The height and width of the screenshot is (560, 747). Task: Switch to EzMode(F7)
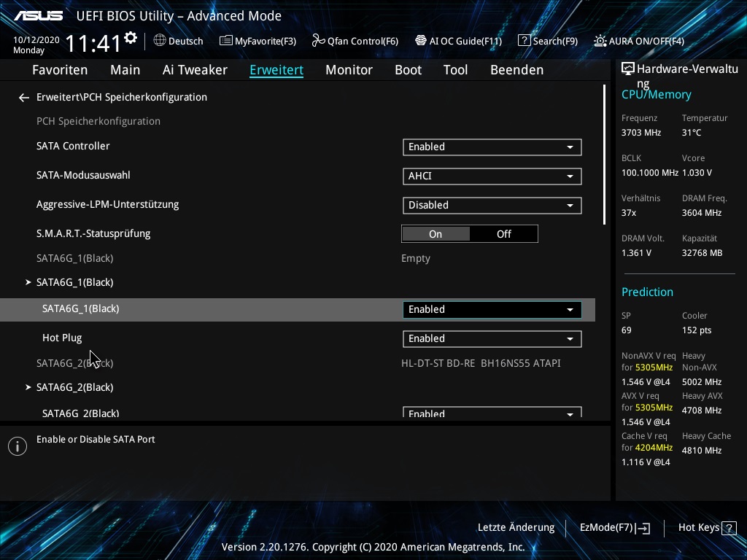[614, 528]
